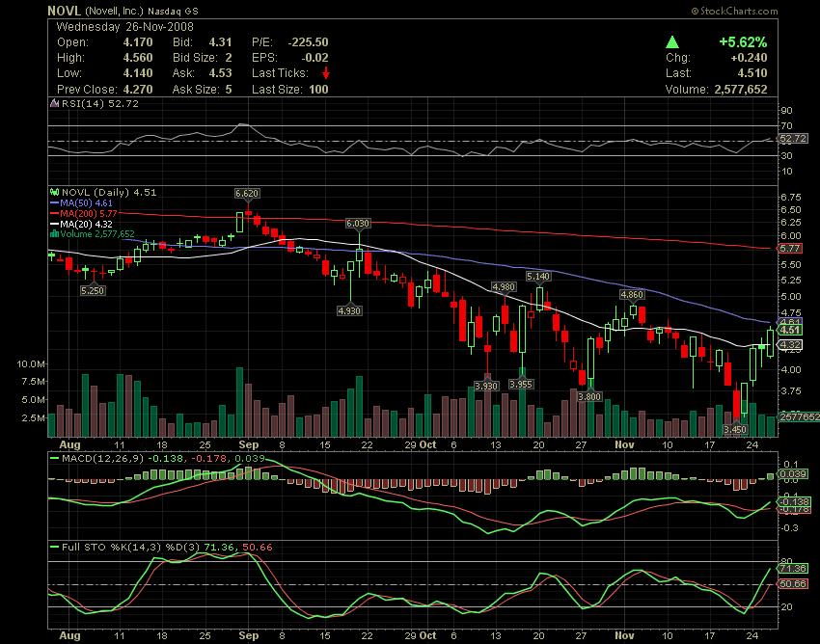Click the -0.138 MACD axis tag
This screenshot has height=644, width=820.
(x=795, y=502)
